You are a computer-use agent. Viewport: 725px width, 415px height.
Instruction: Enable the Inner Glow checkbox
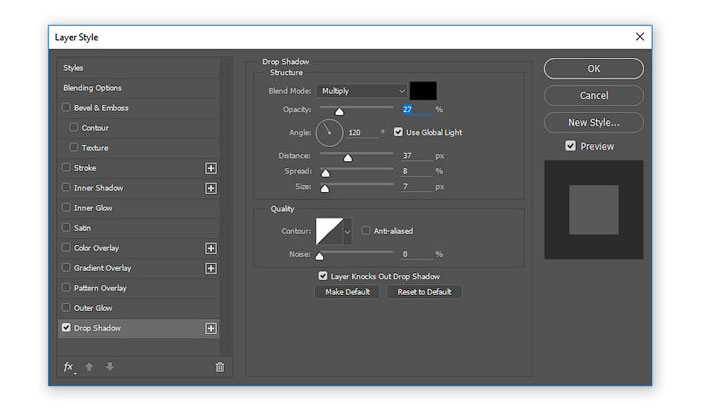point(66,207)
